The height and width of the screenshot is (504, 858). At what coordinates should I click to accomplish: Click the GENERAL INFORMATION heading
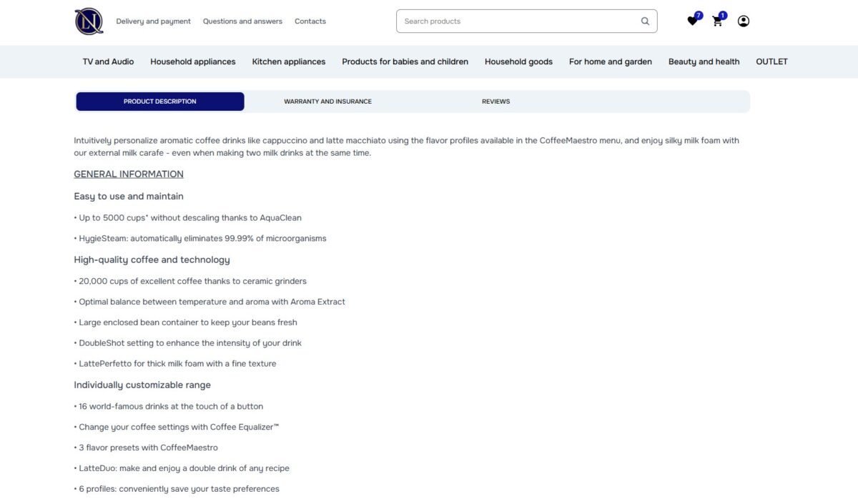[x=129, y=174]
